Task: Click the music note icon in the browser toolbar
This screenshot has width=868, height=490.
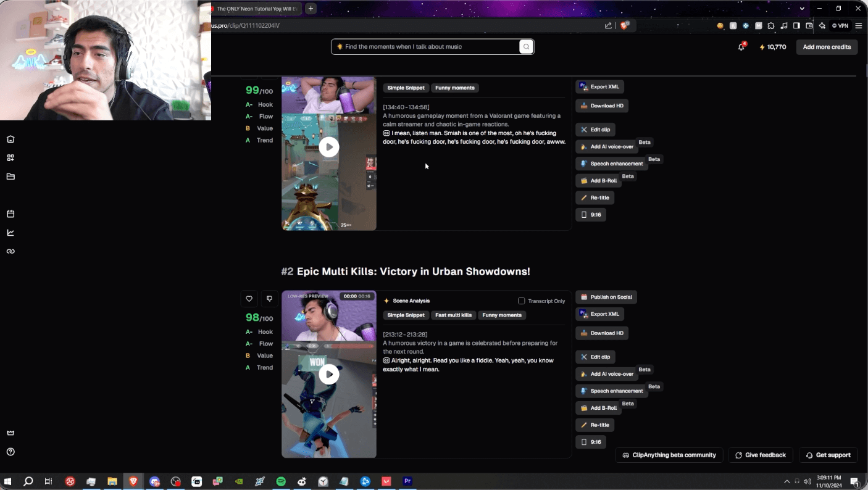Action: point(784,26)
